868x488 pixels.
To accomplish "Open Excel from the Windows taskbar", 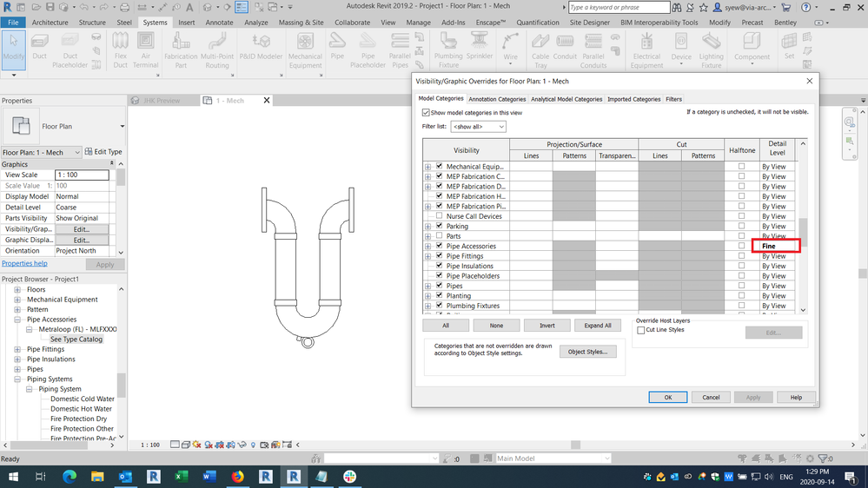I will (x=181, y=477).
